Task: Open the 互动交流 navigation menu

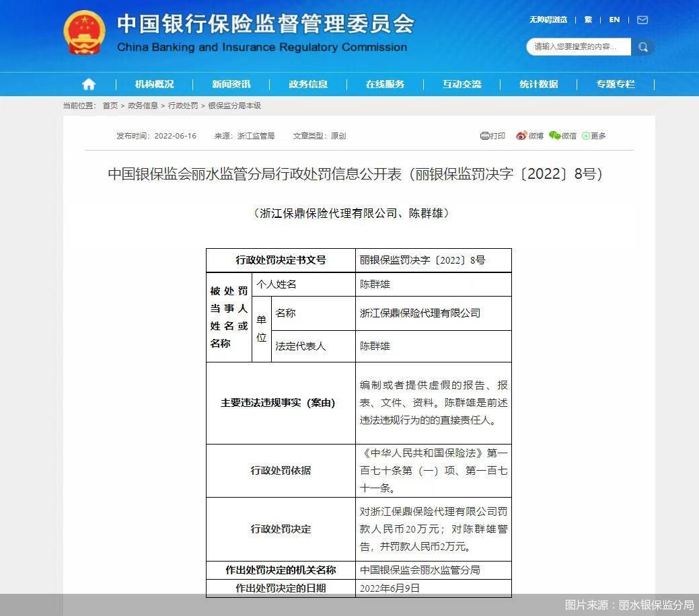Action: click(462, 84)
